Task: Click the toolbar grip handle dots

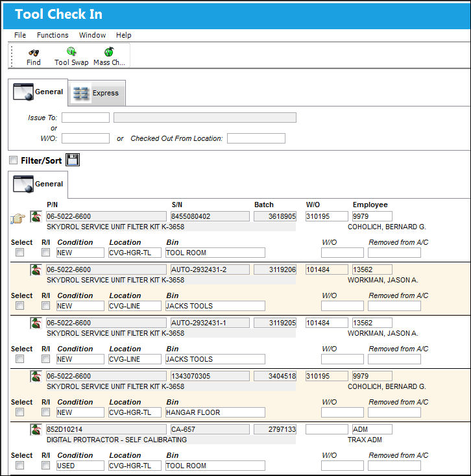Action: tap(12, 56)
